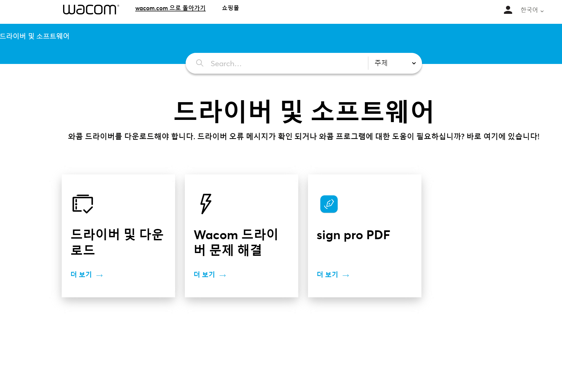Click the description text starting 와콤 드라이버를
This screenshot has height=392, width=562.
pos(304,136)
